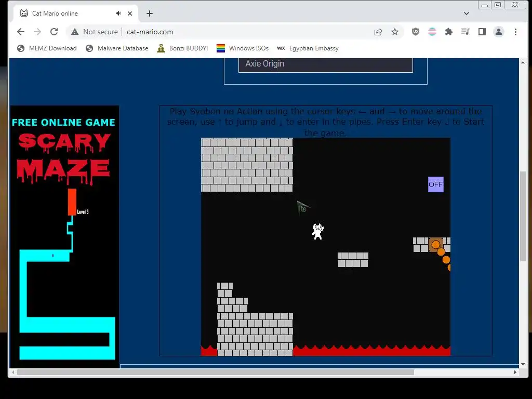Open the media controls icon
The image size is (532, 399).
465,32
